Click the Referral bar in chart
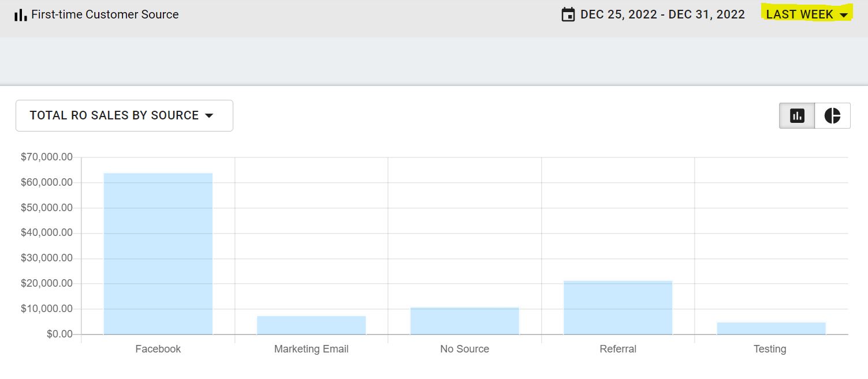 (618, 307)
